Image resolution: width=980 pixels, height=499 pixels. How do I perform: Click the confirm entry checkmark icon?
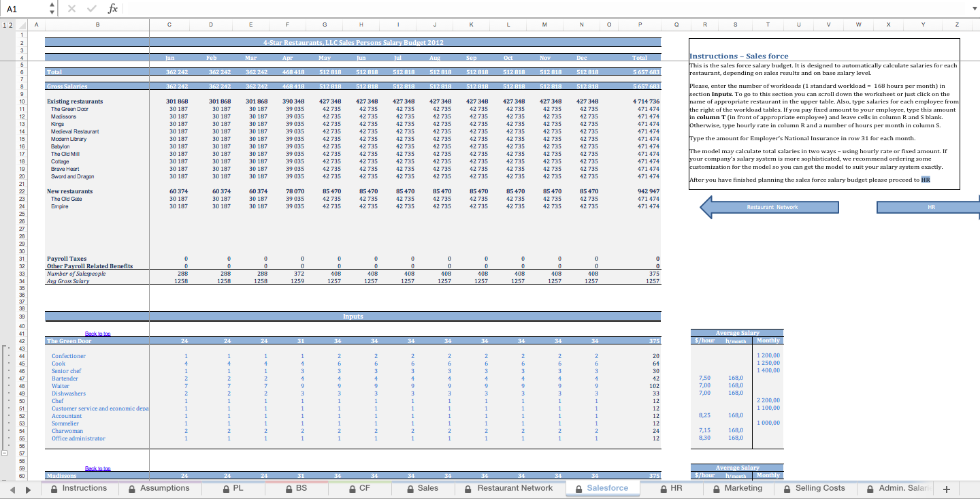coord(93,9)
